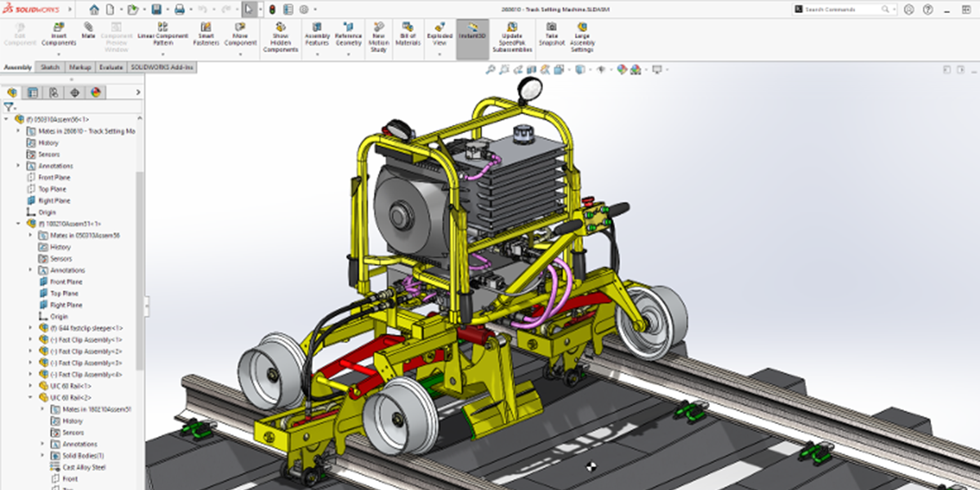The height and width of the screenshot is (490, 980).
Task: Open the Display Style dropdown
Action: [590, 70]
